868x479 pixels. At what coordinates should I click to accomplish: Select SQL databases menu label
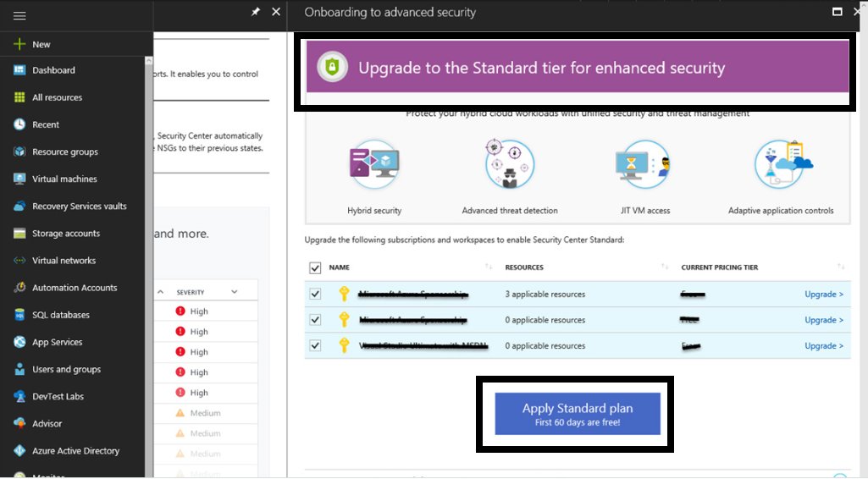pyautogui.click(x=61, y=315)
